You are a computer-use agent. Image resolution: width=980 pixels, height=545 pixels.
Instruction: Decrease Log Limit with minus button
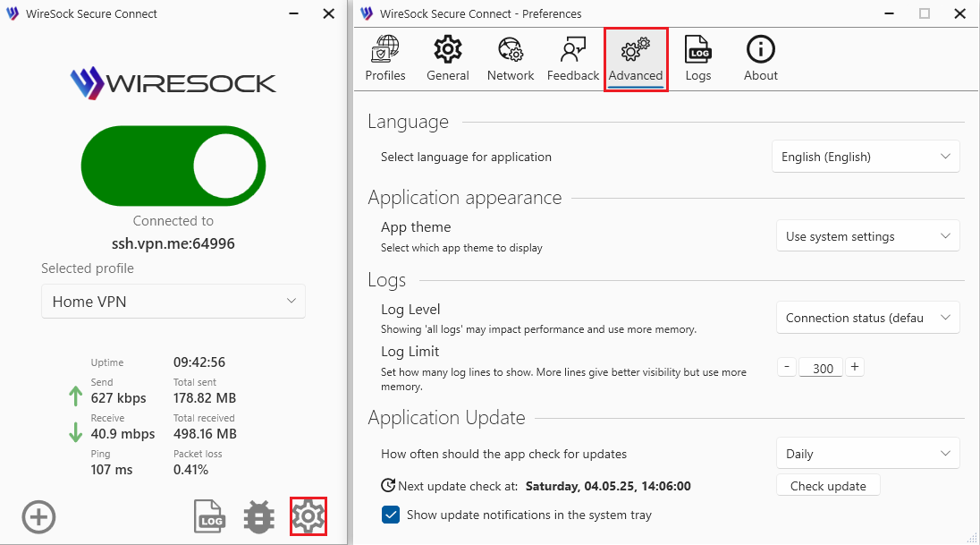787,367
